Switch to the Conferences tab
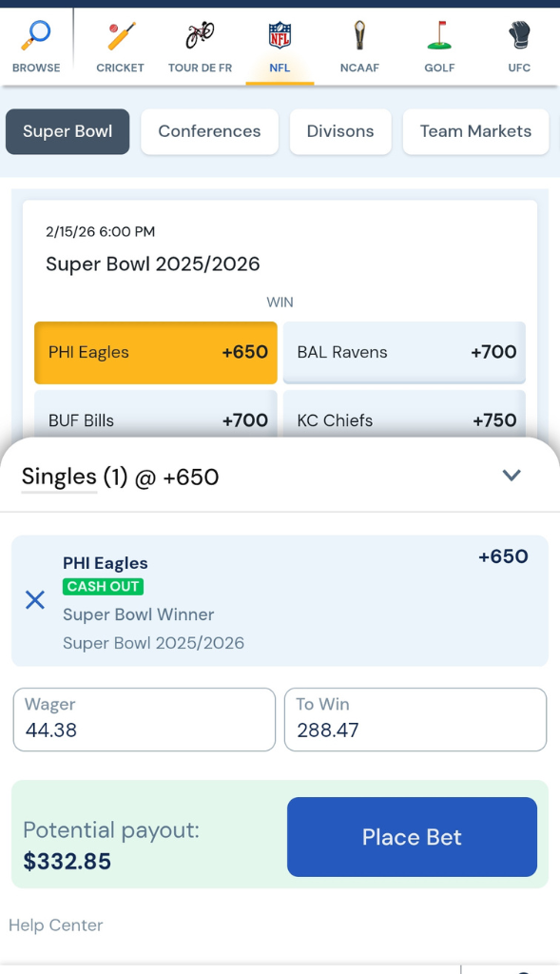Viewport: 560px width, 974px height. click(x=210, y=131)
